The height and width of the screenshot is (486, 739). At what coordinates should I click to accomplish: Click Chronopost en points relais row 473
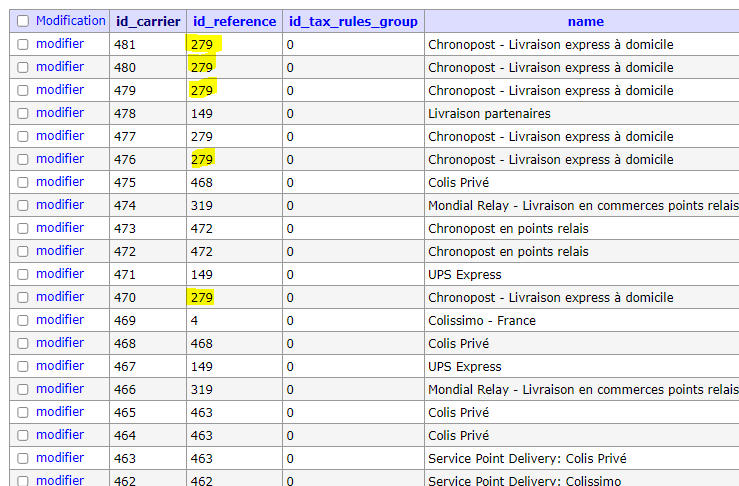pyautogui.click(x=508, y=229)
